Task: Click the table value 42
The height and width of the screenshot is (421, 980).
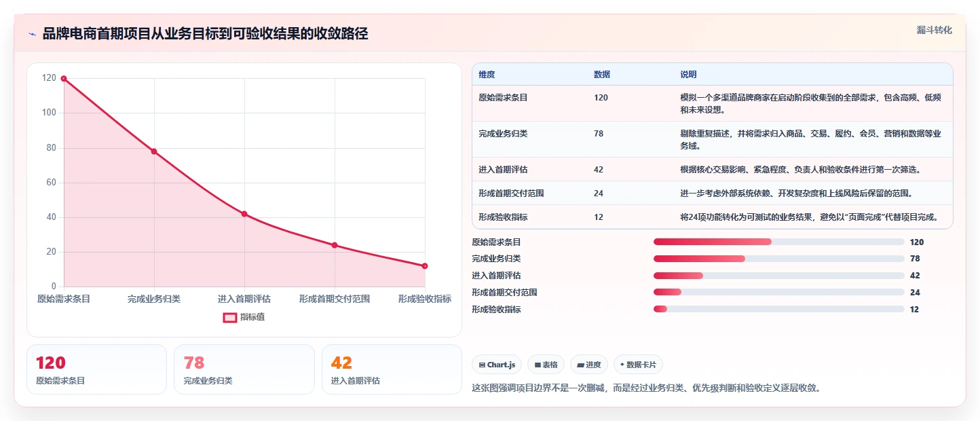Action: point(599,170)
